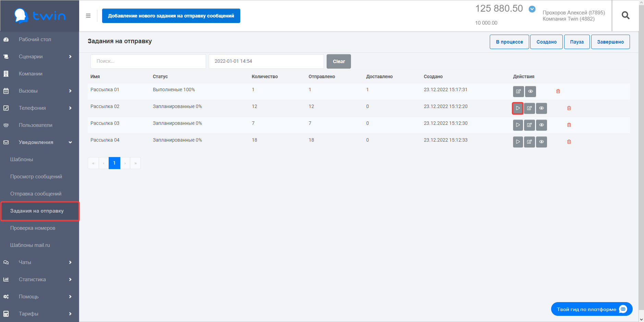The image size is (644, 322).
Task: View details of Рассылка 01
Action: point(530,92)
